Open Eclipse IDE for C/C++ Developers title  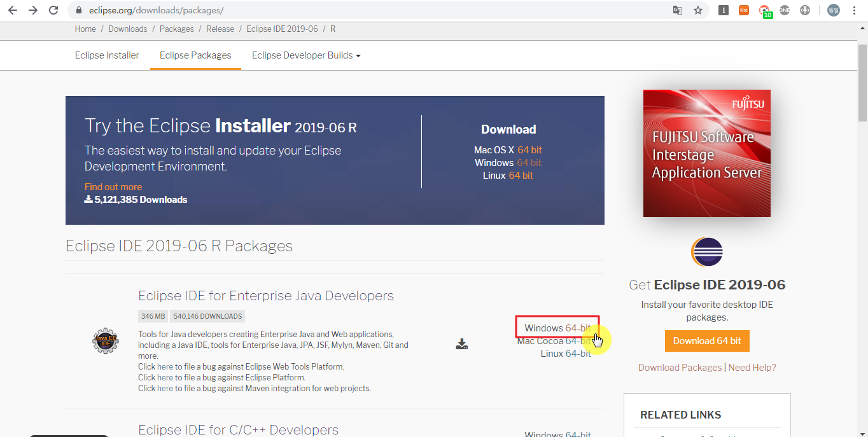(x=238, y=430)
